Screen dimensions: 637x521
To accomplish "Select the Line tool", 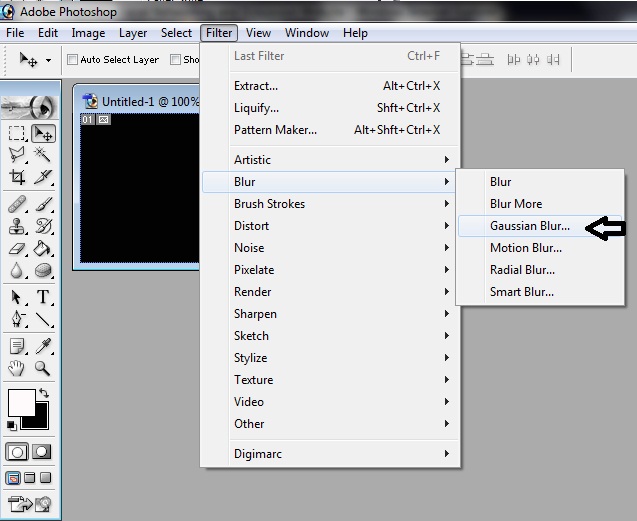I will [43, 319].
